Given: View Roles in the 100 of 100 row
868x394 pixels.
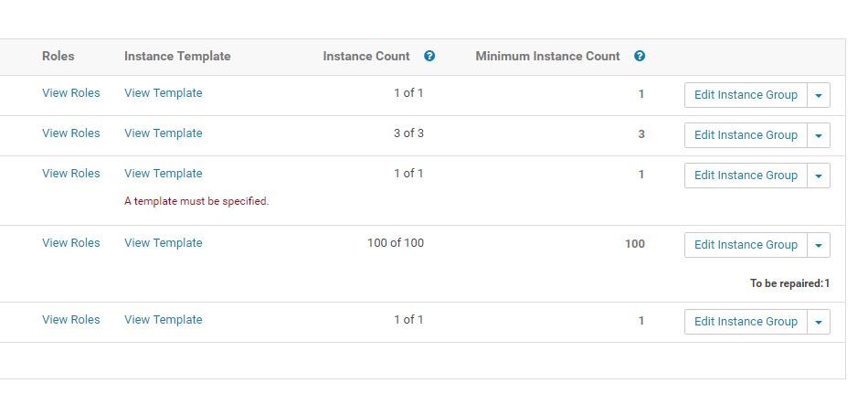Looking at the screenshot, I should pos(71,243).
